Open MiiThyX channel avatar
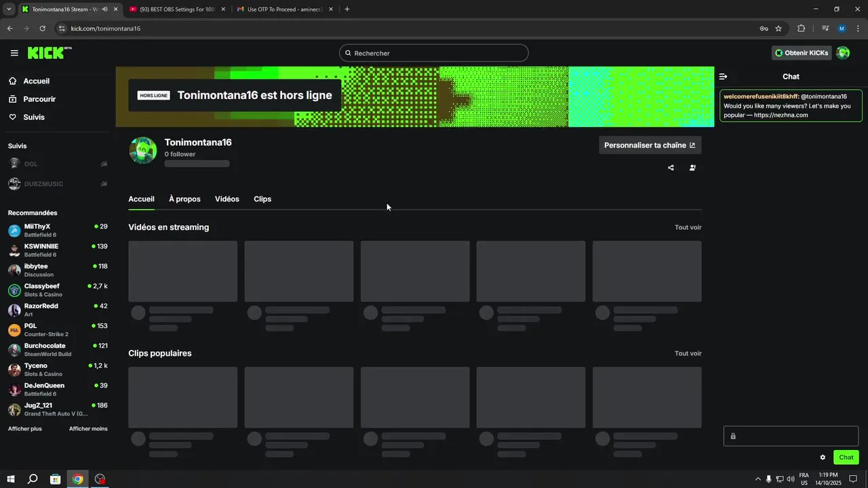Image resolution: width=868 pixels, height=488 pixels. coord(14,231)
